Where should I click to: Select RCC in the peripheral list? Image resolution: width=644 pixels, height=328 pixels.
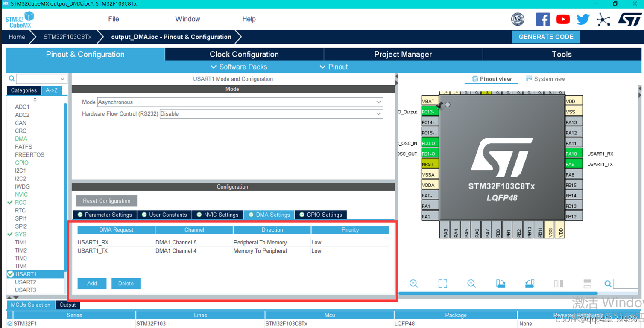click(x=20, y=203)
